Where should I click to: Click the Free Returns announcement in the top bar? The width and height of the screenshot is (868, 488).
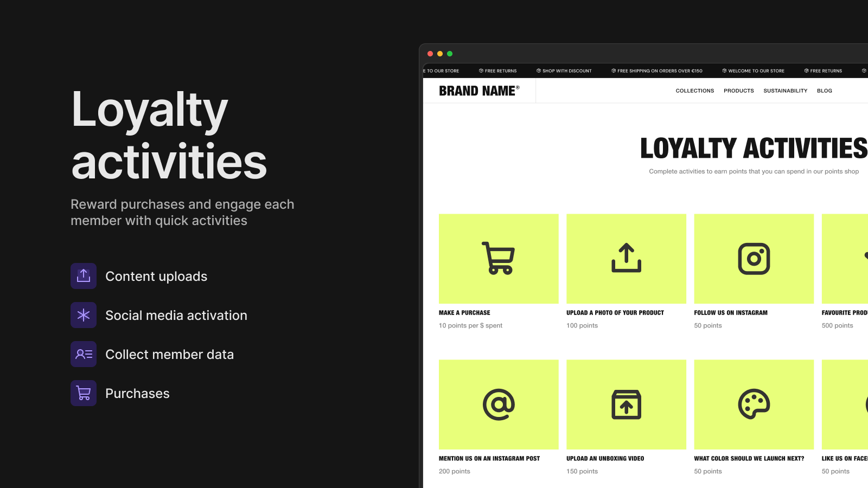(497, 70)
